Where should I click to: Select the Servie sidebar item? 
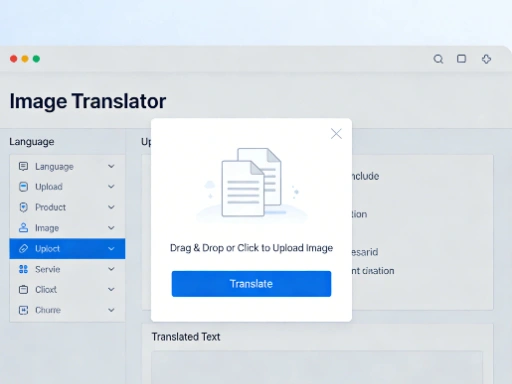click(67, 269)
